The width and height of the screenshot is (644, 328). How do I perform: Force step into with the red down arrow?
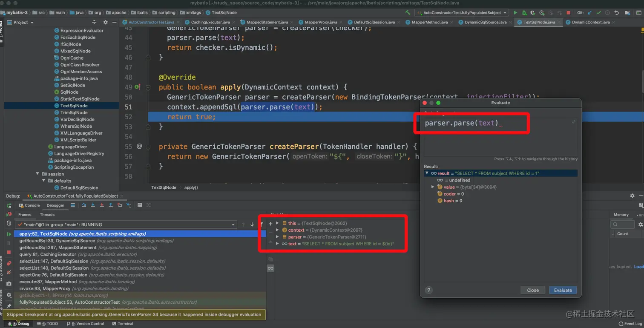(102, 205)
